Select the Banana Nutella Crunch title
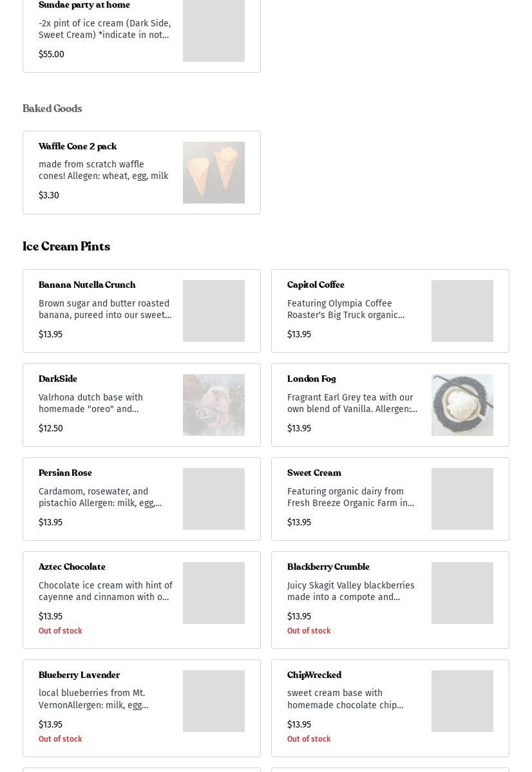This screenshot has height=772, width=532. click(87, 285)
